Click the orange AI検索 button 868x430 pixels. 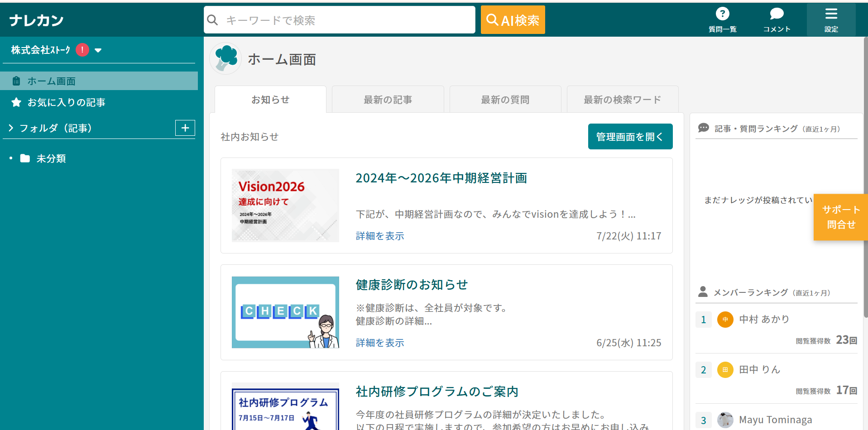513,20
